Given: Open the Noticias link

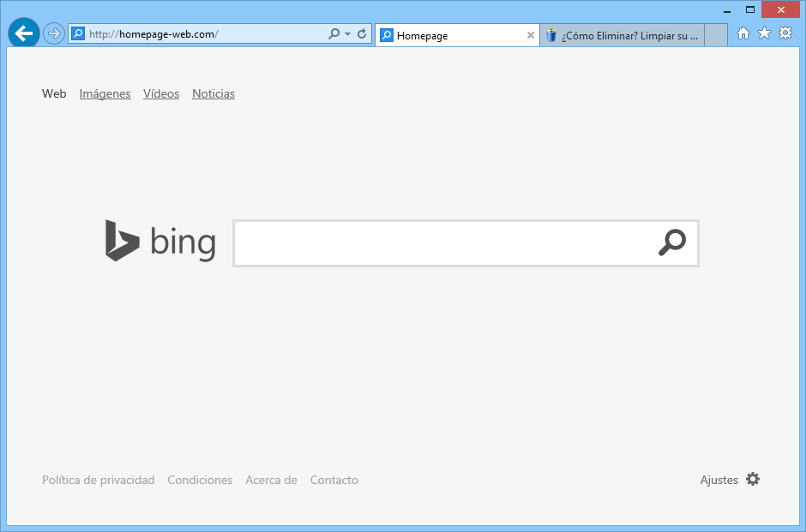Looking at the screenshot, I should click(214, 93).
